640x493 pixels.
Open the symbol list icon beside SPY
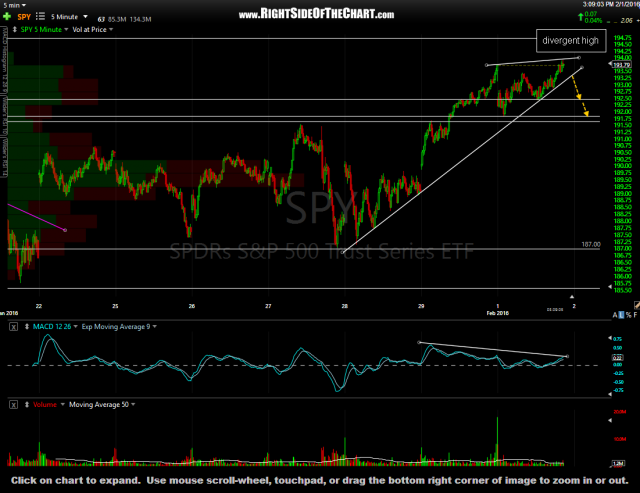coord(40,16)
